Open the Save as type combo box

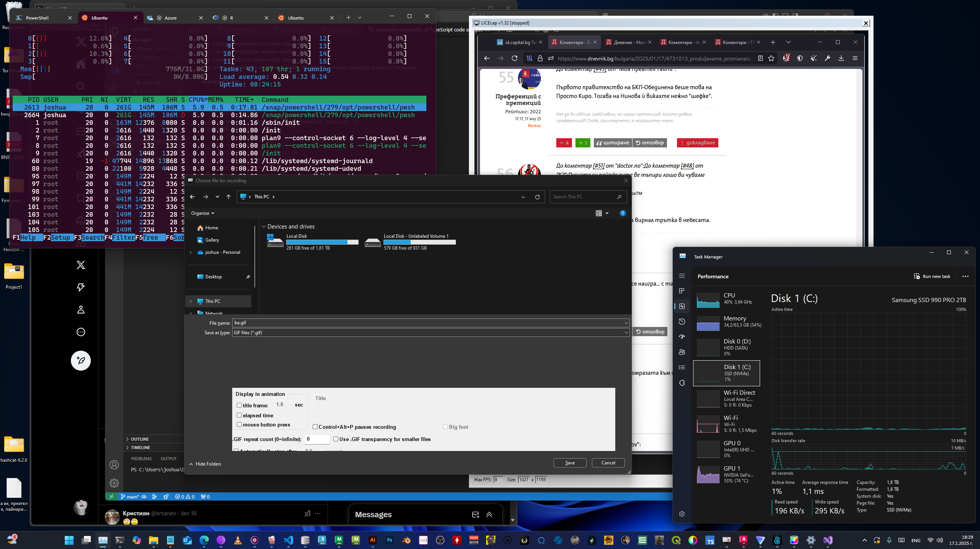tap(431, 333)
